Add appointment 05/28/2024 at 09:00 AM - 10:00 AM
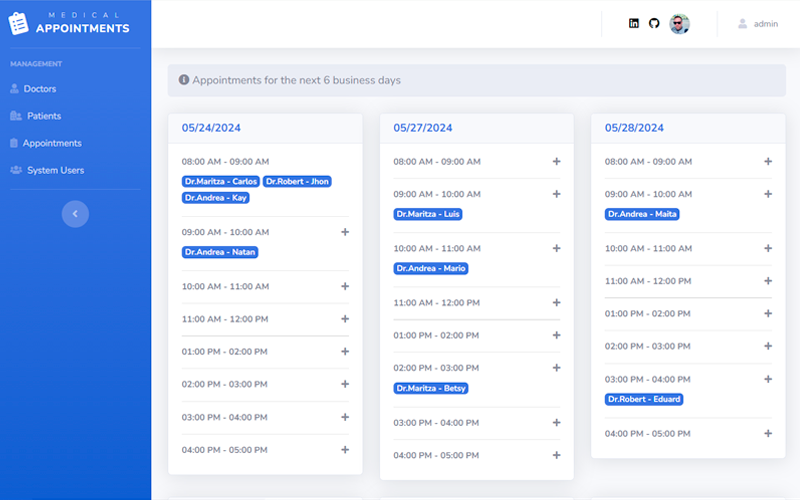Image resolution: width=800 pixels, height=500 pixels. click(768, 194)
